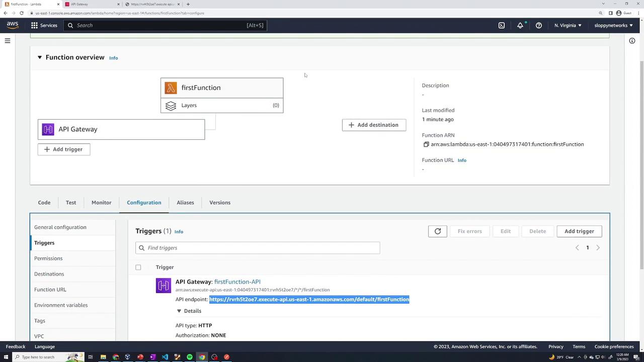Viewport: 644px width, 362px height.
Task: Select the Configuration tab
Action: (x=144, y=203)
